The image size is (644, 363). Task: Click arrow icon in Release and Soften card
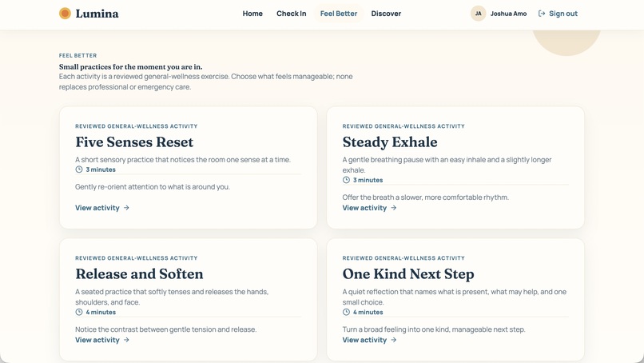pos(126,340)
